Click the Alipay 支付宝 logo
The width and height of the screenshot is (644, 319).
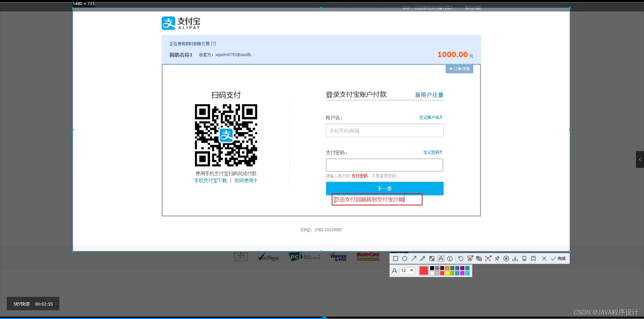click(x=181, y=23)
